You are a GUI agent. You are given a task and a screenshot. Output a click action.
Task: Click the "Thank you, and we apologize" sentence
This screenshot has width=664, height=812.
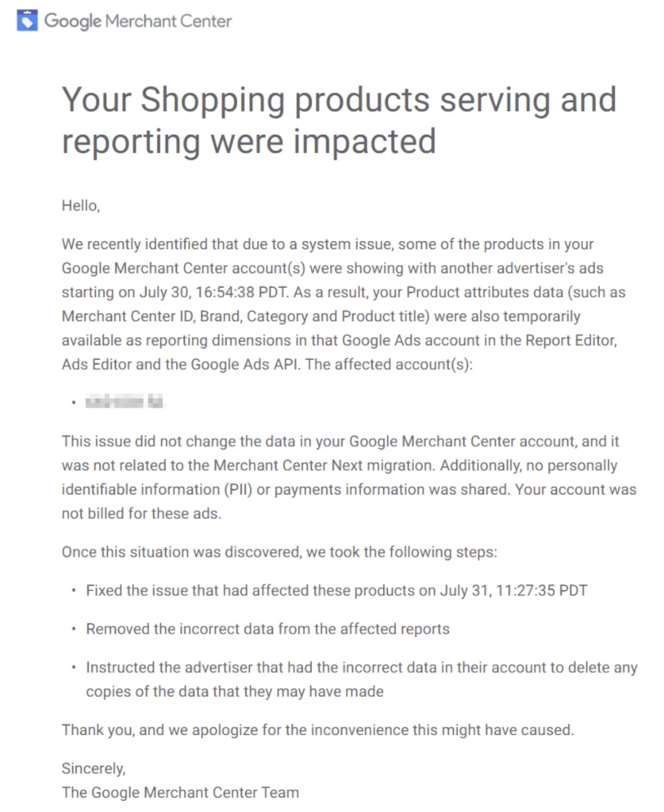pyautogui.click(x=317, y=730)
